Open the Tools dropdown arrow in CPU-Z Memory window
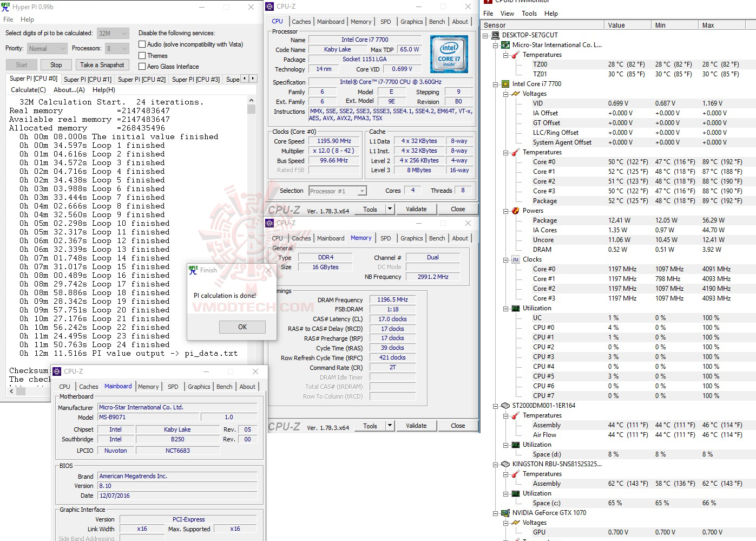This screenshot has height=541, width=756. pos(389,426)
